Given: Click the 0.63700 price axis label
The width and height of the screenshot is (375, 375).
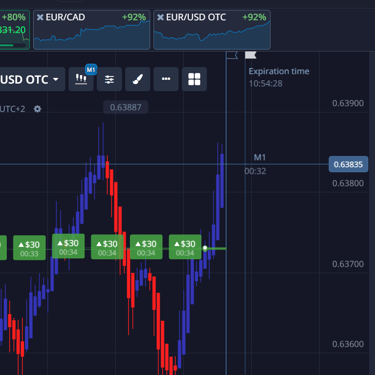Looking at the screenshot, I should (348, 264).
